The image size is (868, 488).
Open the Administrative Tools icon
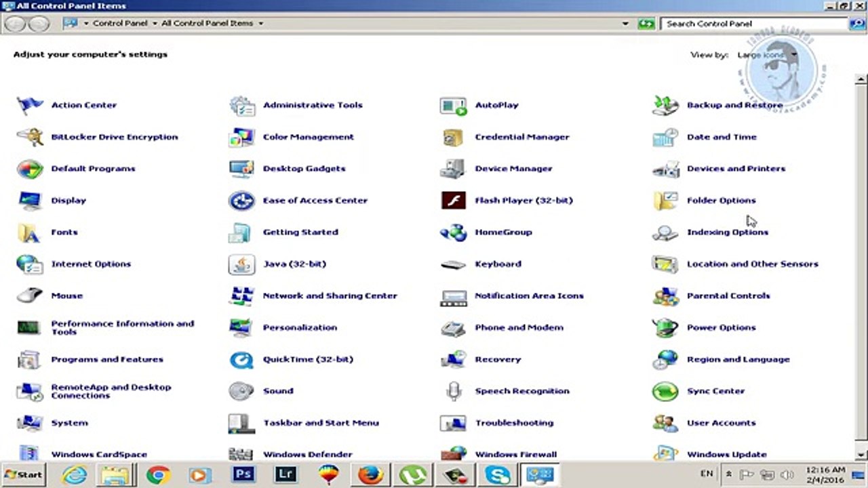coord(241,105)
